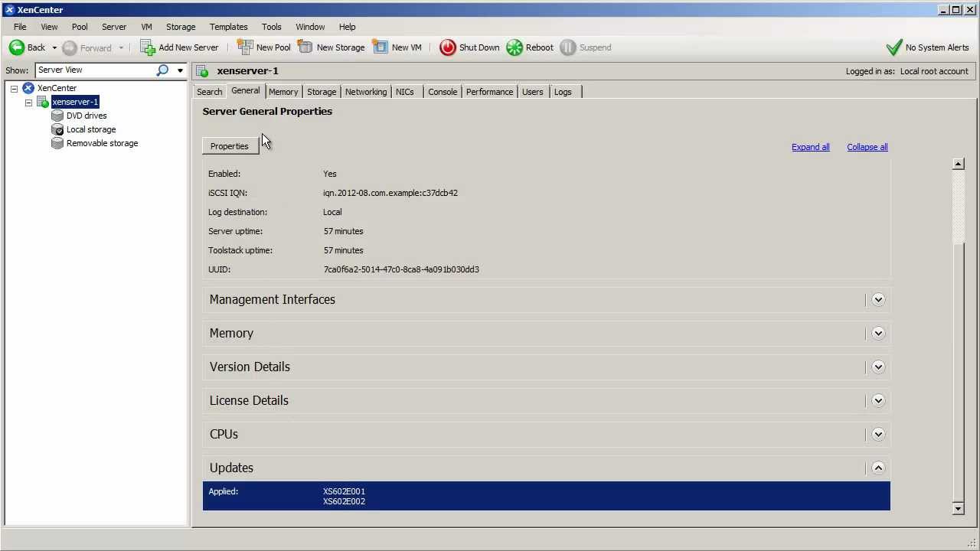Screen dimensions: 980x551
Task: Click the Collapse all link
Action: tap(867, 147)
